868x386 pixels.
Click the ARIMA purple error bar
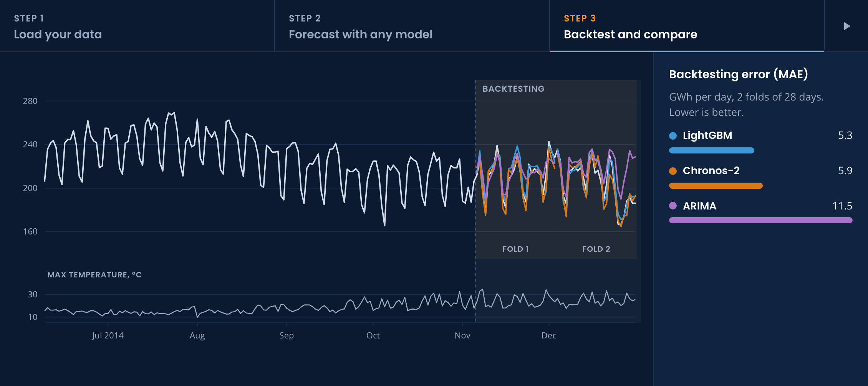coord(761,220)
